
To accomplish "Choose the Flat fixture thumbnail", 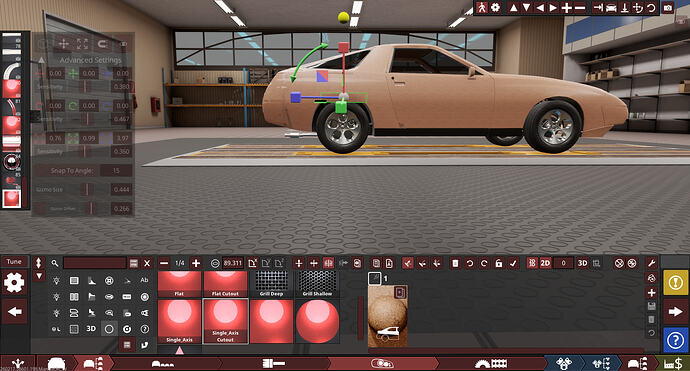I will (179, 284).
